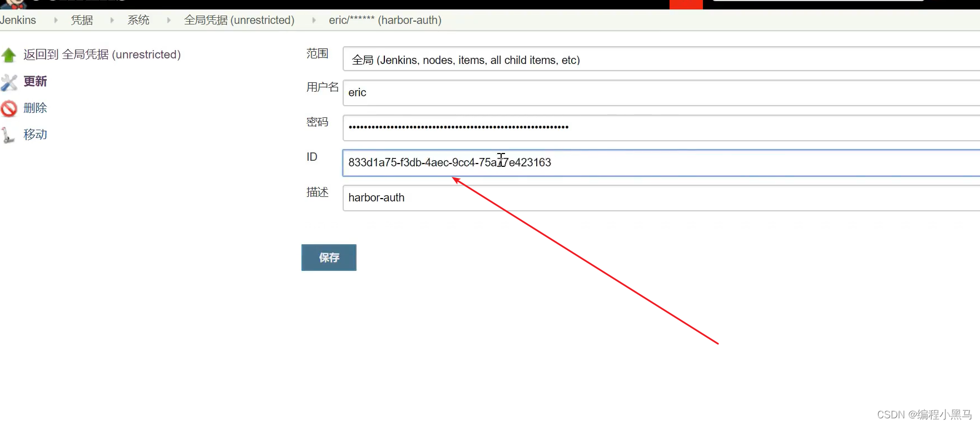Expand breadcrumb arrow after 凭据
Viewport: 980px width, 425px height.
(x=112, y=20)
